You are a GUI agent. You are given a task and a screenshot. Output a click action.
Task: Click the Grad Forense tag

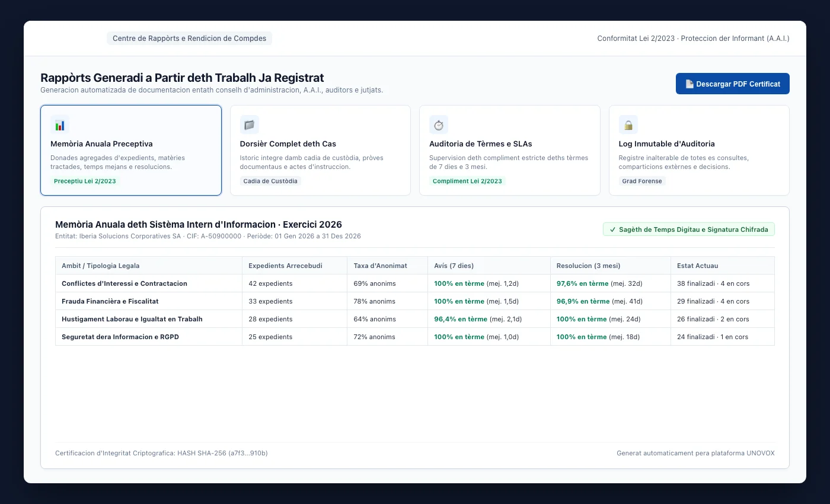pos(642,181)
